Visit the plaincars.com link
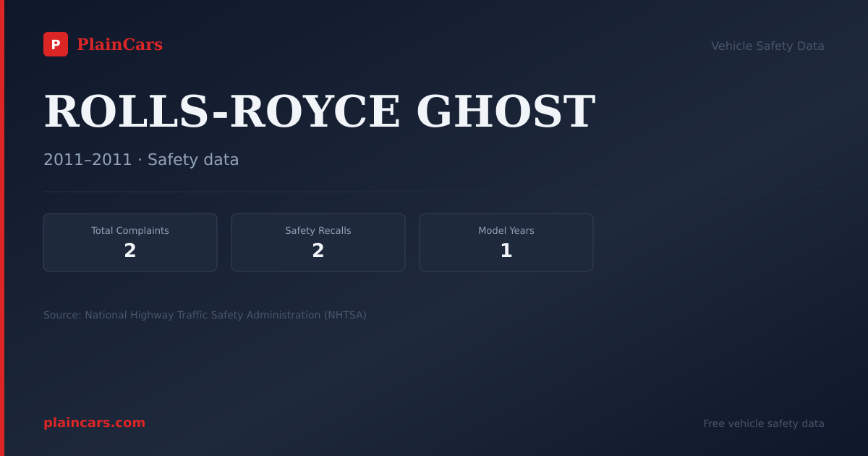Image resolution: width=868 pixels, height=456 pixels. 94,423
